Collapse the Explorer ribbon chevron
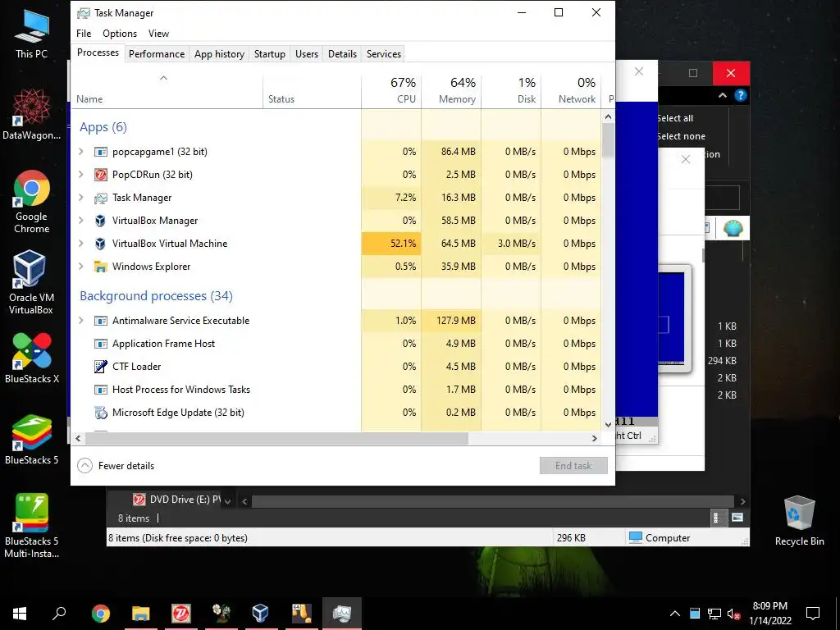 723,95
